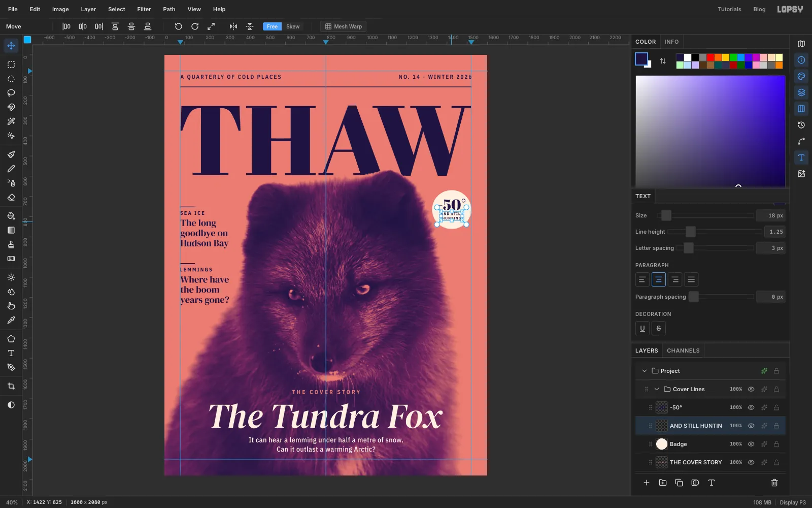
Task: Select the Magic Wand tool
Action: click(x=11, y=121)
